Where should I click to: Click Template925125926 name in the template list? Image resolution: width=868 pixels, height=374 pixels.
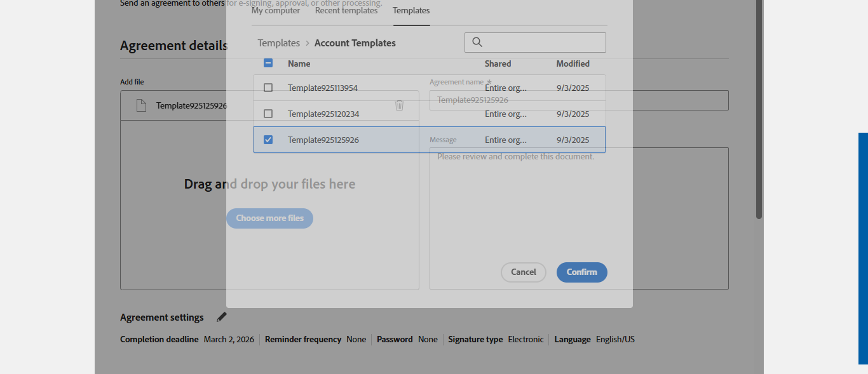(x=323, y=140)
